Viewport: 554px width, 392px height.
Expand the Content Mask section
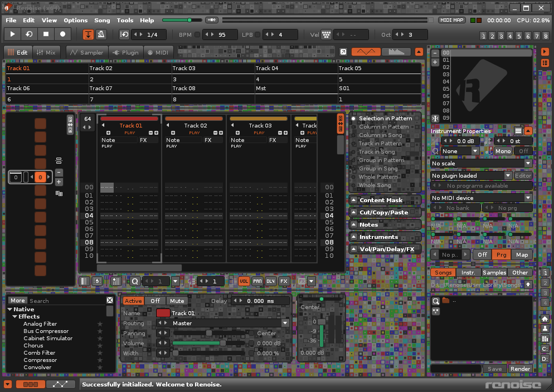pyautogui.click(x=353, y=200)
